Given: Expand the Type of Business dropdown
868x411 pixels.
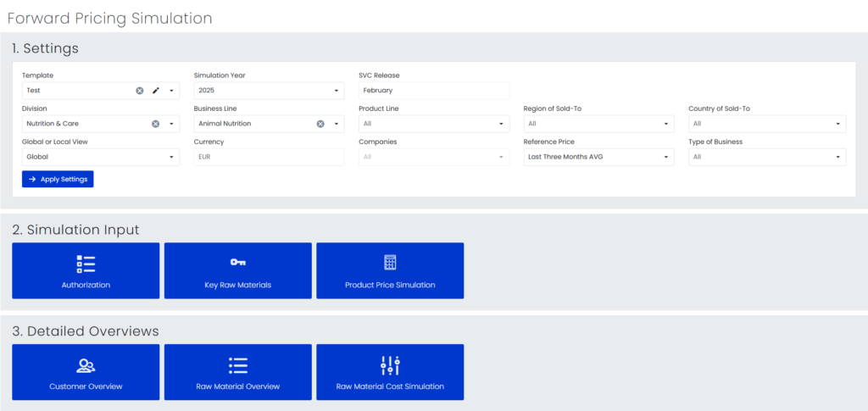Looking at the screenshot, I should [767, 157].
